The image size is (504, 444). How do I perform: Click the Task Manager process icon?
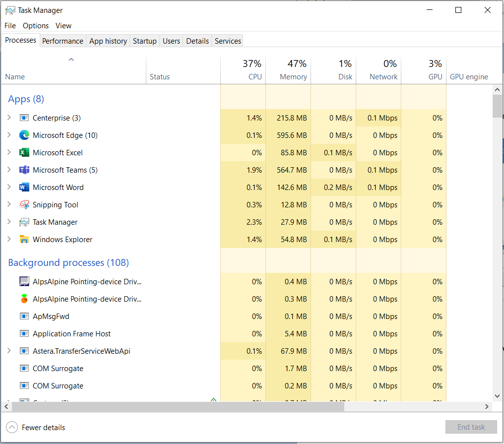tap(24, 222)
